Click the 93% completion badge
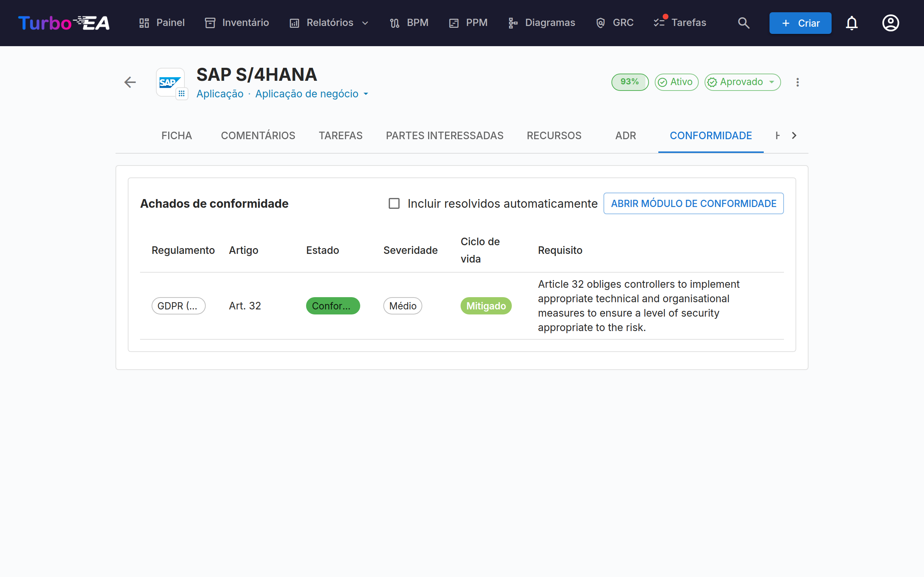This screenshot has width=924, height=577. click(629, 82)
